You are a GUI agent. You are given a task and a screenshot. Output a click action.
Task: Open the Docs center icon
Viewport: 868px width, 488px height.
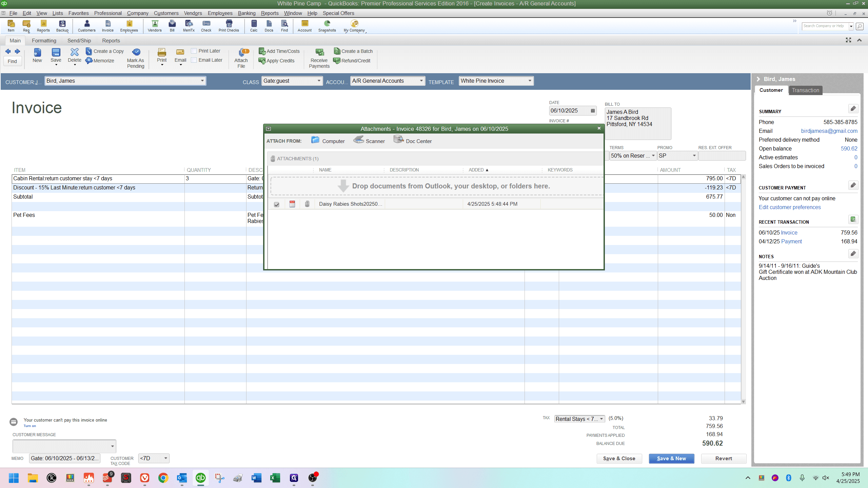coord(269,26)
